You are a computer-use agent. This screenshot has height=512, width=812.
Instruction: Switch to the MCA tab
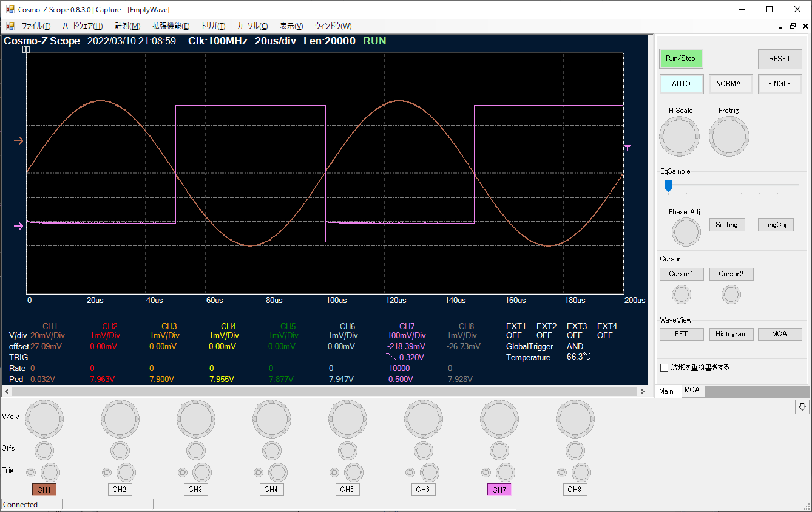click(692, 391)
